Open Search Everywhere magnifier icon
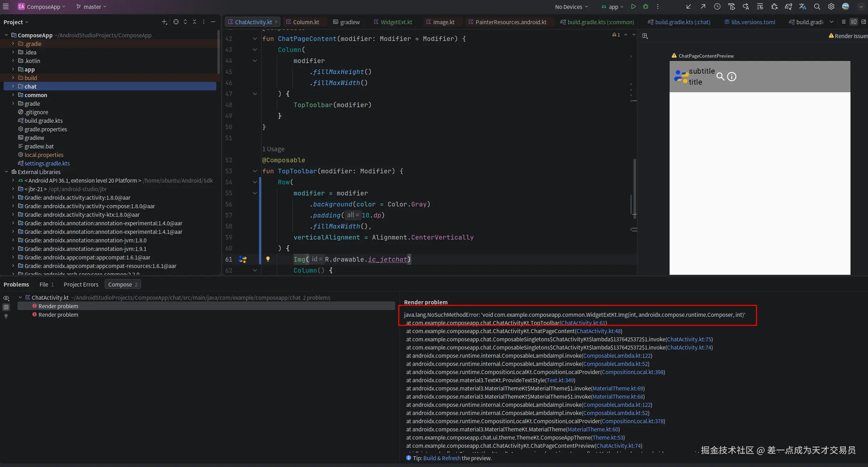This screenshot has width=868, height=467. 817,6
